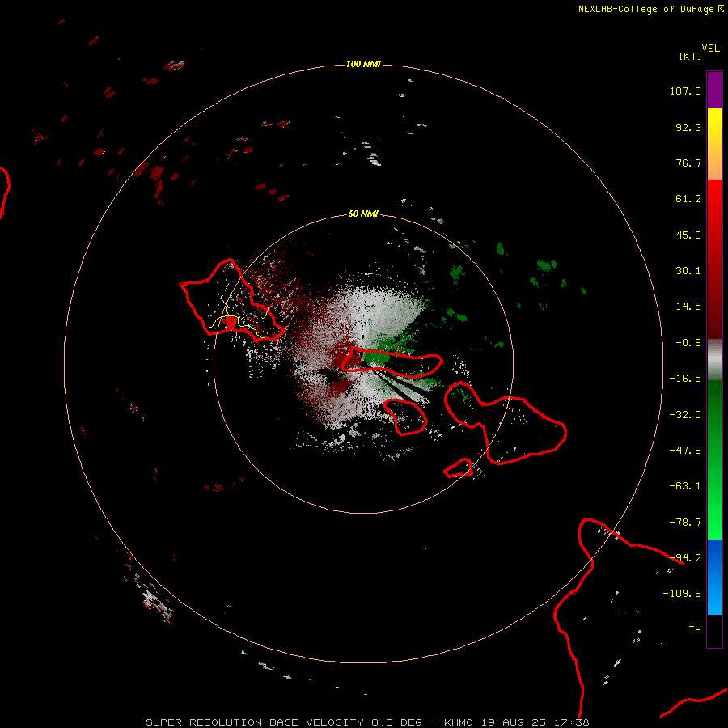Click the VEL legend title
Image resolution: width=728 pixels, height=728 pixels.
pos(710,49)
